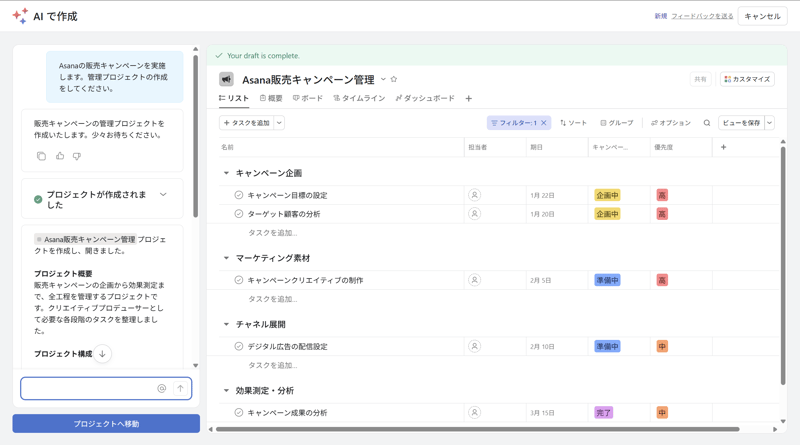Assign owner for キャンペーンクリエイティブの制作
The height and width of the screenshot is (445, 800).
pos(474,280)
